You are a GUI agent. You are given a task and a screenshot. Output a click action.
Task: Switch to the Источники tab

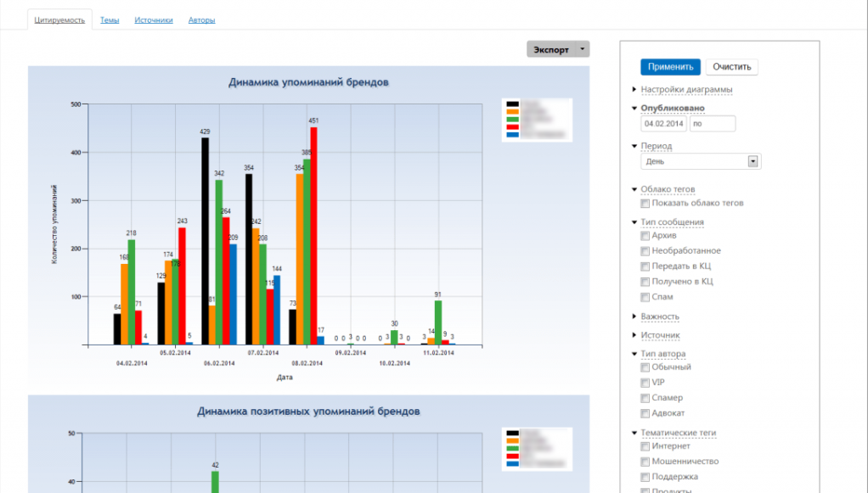tap(154, 20)
